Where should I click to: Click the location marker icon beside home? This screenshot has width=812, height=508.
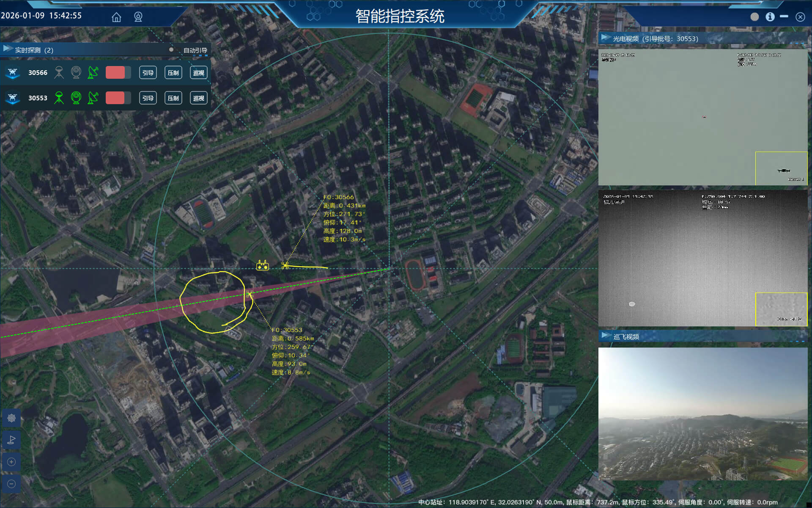point(138,17)
